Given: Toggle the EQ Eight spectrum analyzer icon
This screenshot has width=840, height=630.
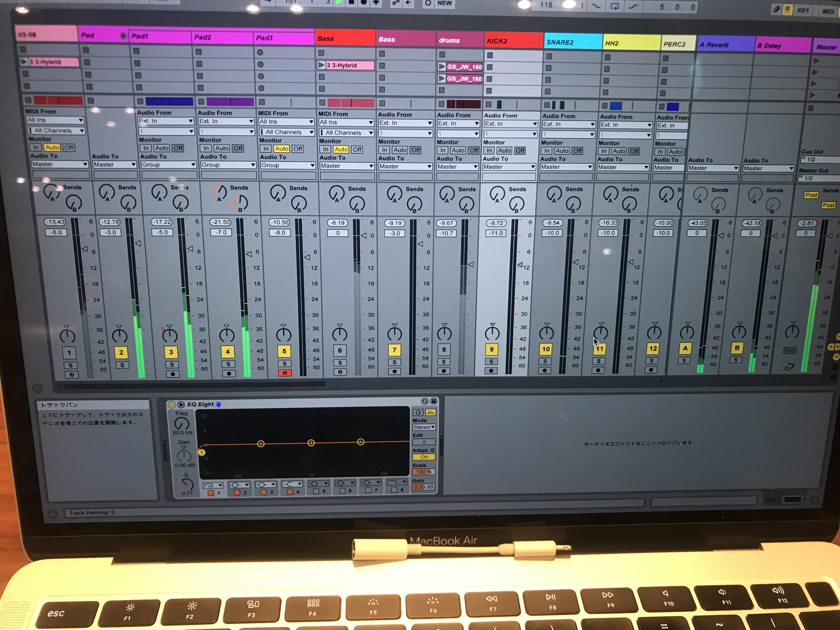Looking at the screenshot, I should 431,412.
